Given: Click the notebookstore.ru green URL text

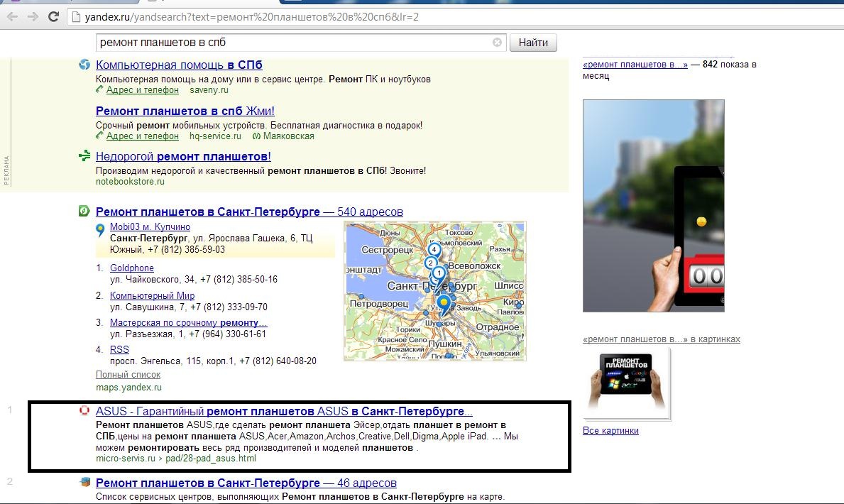Looking at the screenshot, I should [131, 182].
